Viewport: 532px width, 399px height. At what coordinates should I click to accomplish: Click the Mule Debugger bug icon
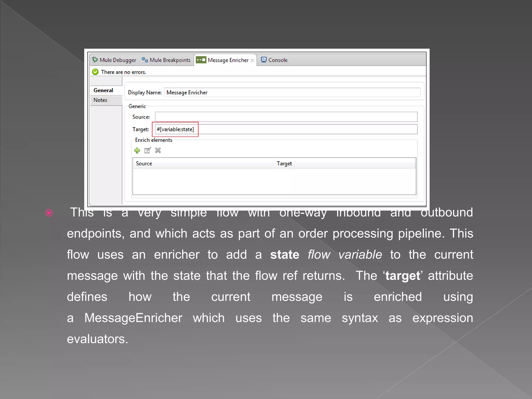pyautogui.click(x=95, y=60)
